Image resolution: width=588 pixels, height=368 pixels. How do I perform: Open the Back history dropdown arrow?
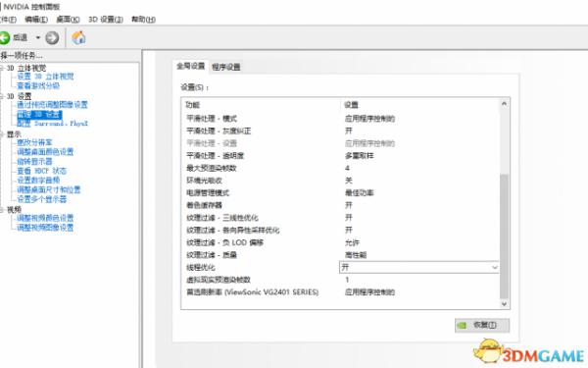point(38,38)
